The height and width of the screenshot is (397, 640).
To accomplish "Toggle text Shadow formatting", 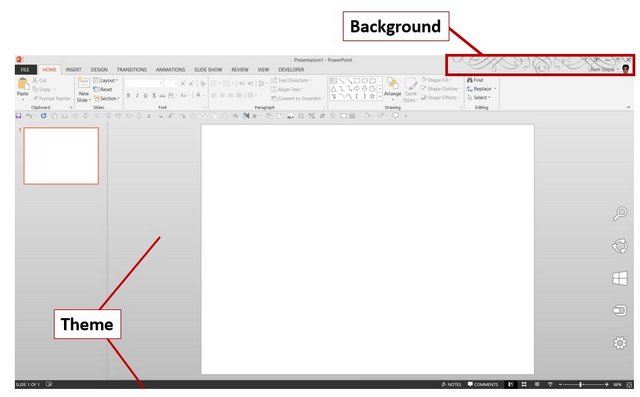I will coord(154,95).
